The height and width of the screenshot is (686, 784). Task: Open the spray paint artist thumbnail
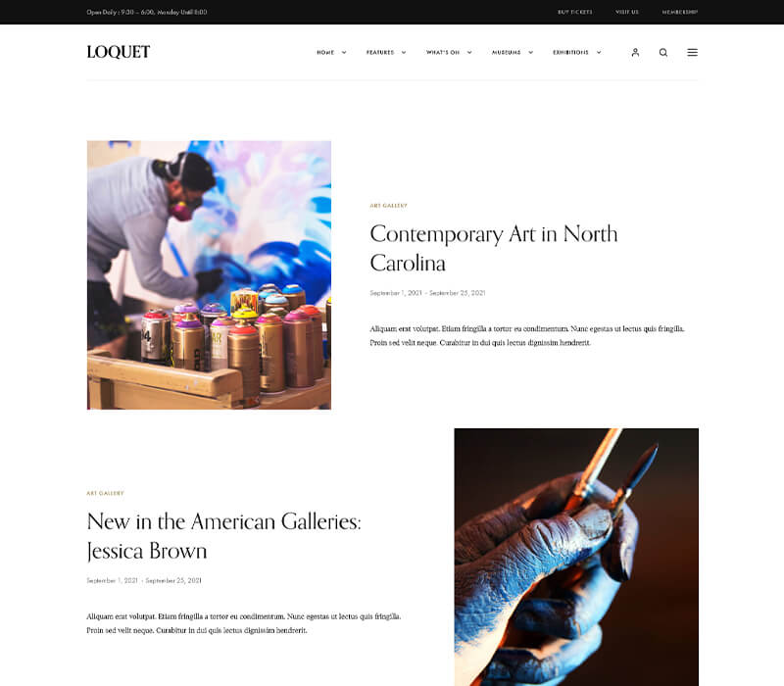(209, 275)
